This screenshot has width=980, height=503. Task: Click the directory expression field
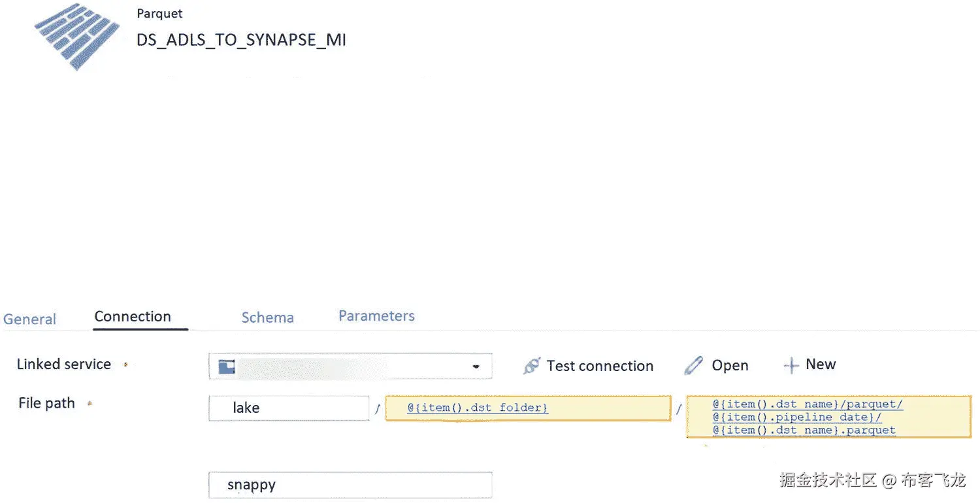click(x=529, y=408)
